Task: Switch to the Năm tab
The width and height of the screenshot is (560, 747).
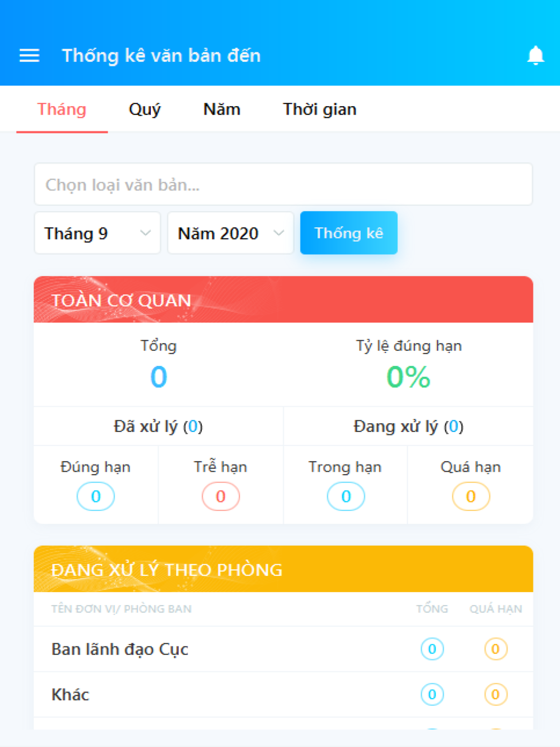Action: pos(222,109)
